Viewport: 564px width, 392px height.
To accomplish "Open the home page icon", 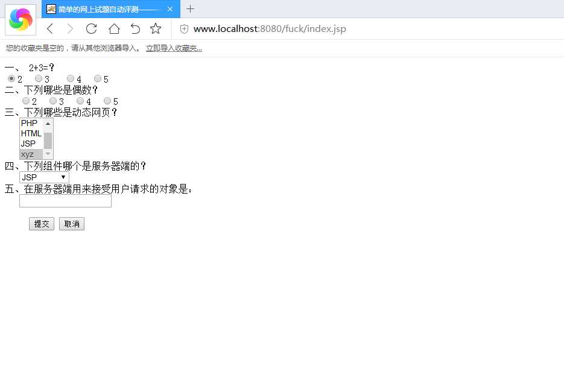I will 114,29.
